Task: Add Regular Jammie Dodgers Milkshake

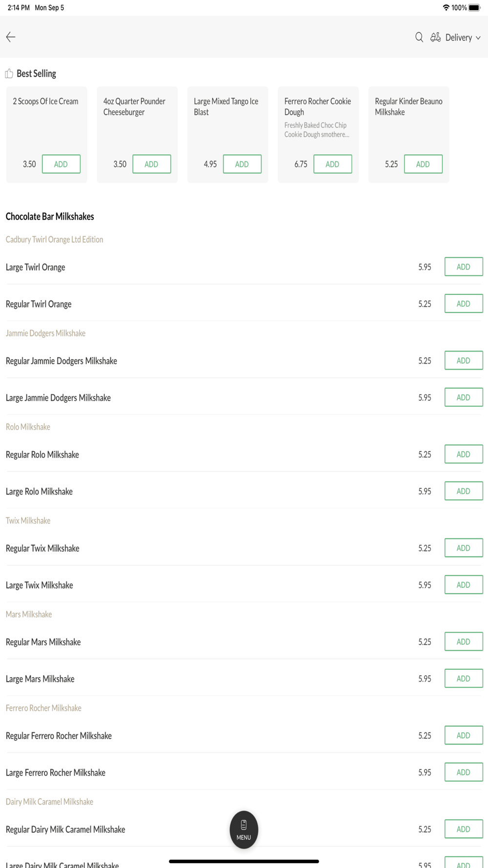Action: [x=463, y=361]
